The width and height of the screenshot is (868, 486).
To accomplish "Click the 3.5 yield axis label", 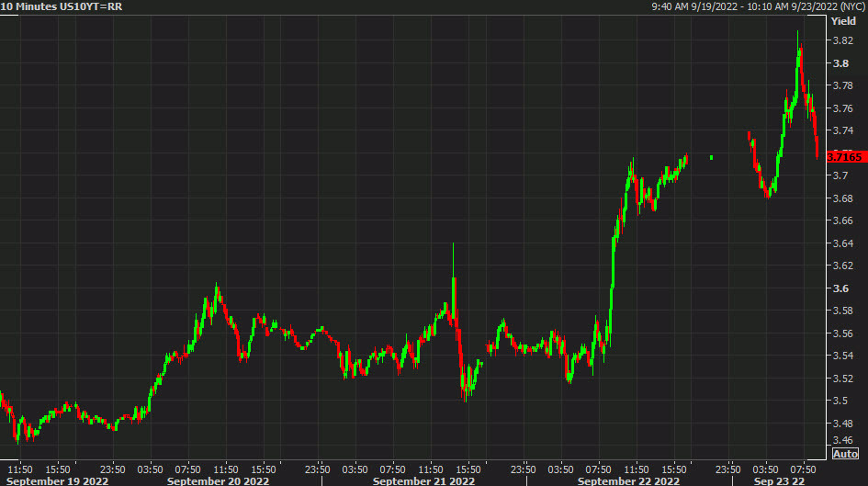I will (840, 401).
